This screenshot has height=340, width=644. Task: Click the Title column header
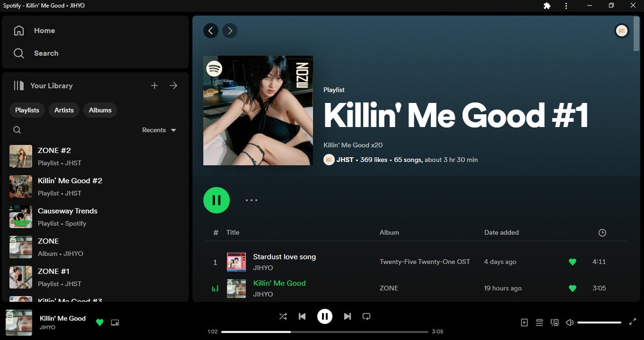233,232
